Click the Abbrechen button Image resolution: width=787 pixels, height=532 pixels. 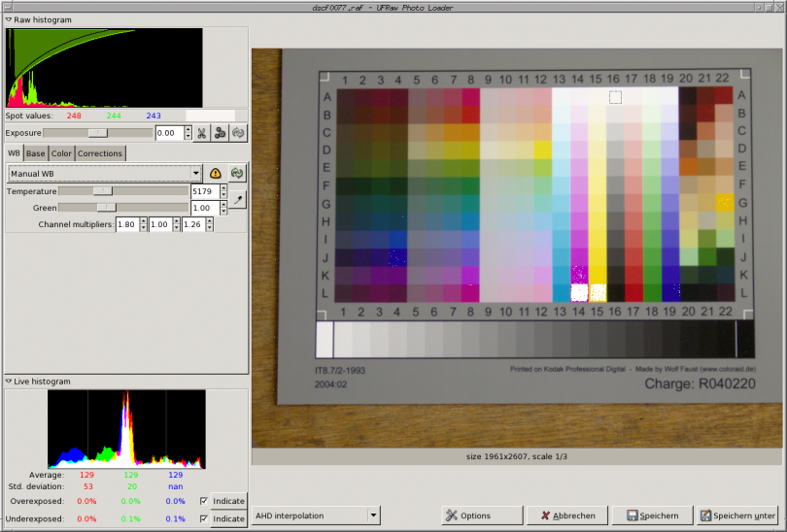[x=568, y=515]
